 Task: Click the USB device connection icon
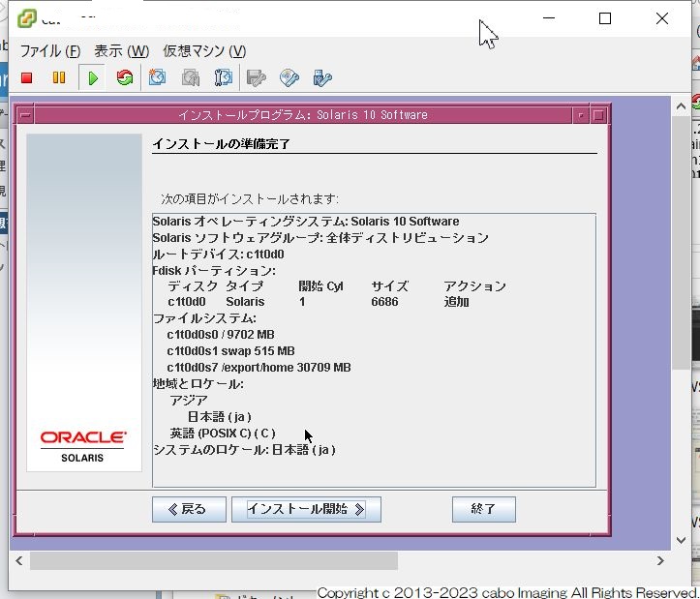point(322,78)
